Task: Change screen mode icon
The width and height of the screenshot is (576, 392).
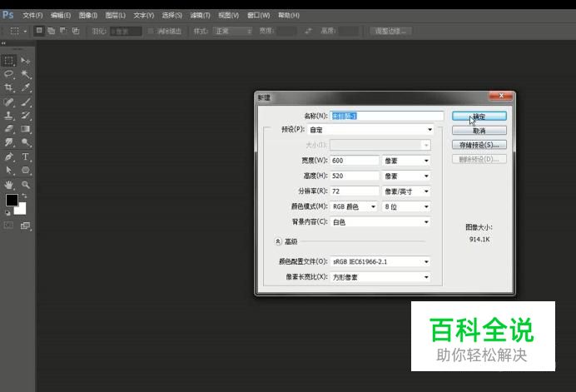Action: coord(25,226)
